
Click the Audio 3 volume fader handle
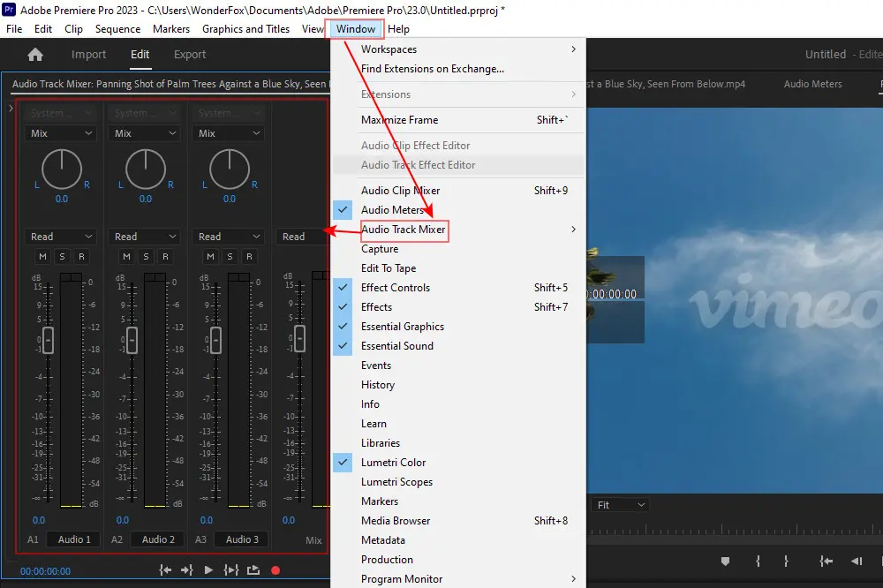click(x=215, y=340)
